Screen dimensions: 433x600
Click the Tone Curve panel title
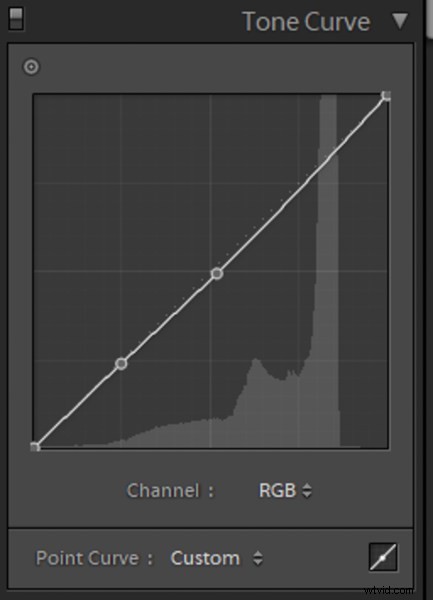(306, 21)
